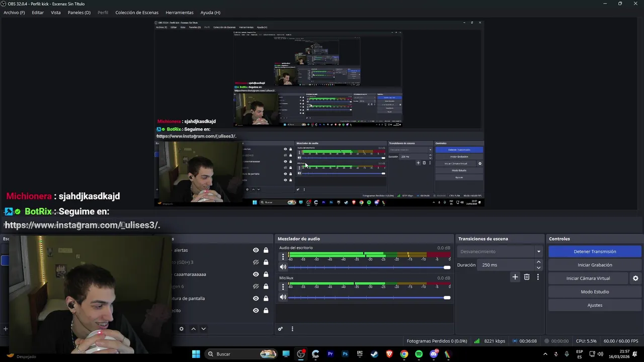
Task: Open advanced audio properties gears icon
Action: click(x=280, y=329)
